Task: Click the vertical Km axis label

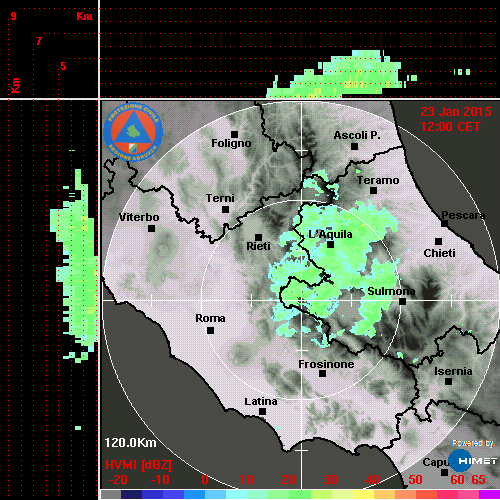Action: (x=15, y=85)
